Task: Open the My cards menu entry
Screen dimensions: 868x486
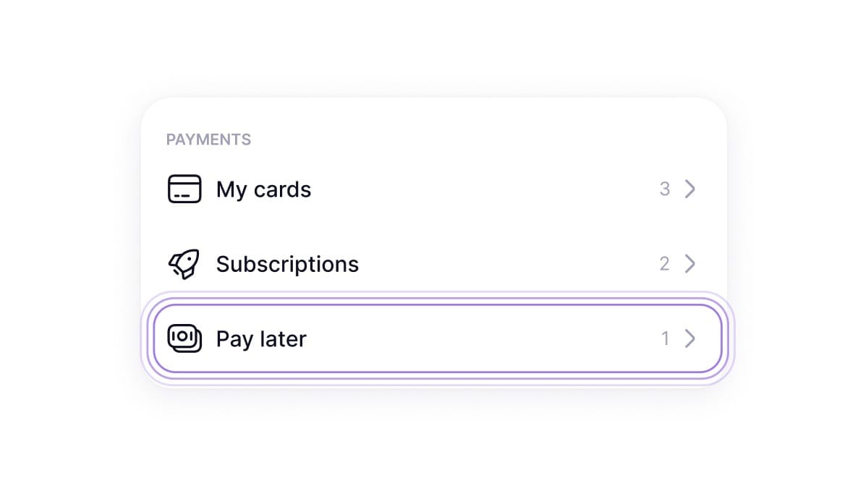Action: tap(263, 189)
